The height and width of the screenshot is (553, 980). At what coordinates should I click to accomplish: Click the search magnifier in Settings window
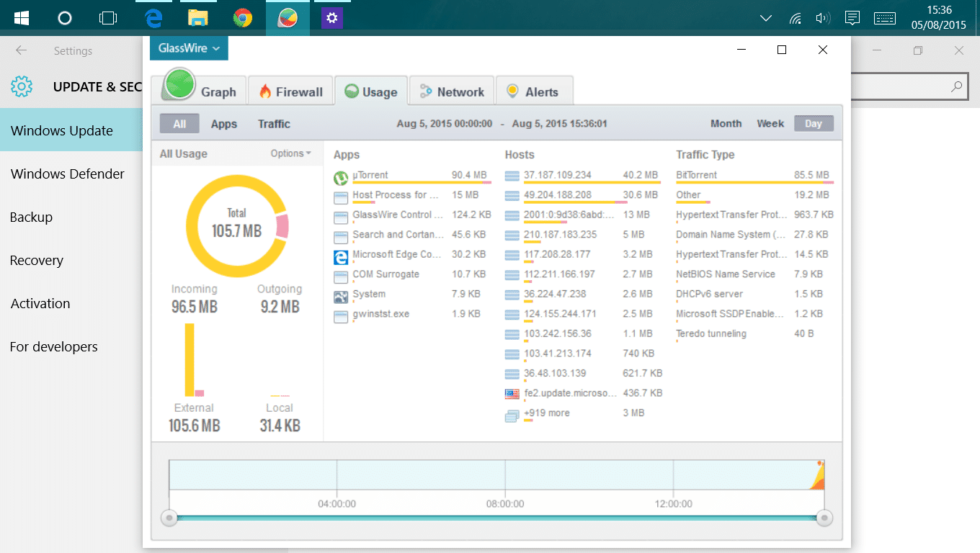(x=956, y=87)
